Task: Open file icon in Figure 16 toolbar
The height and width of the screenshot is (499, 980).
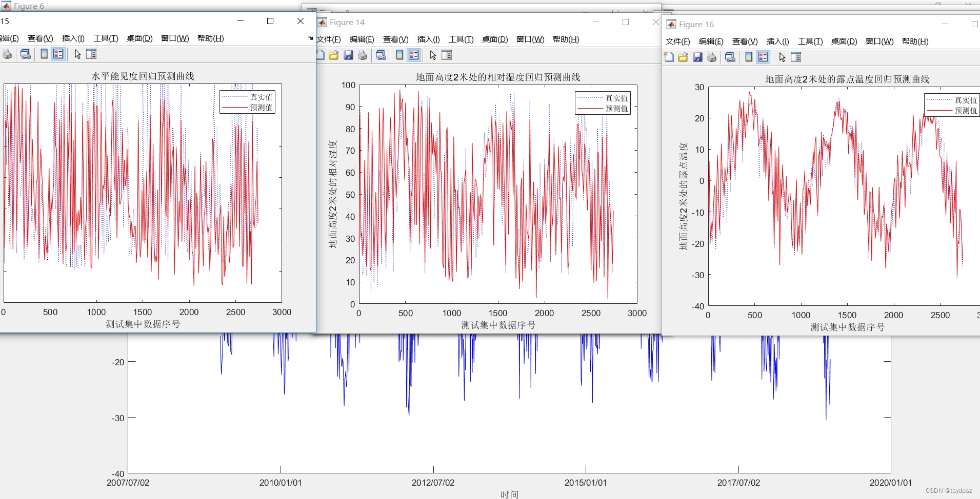Action: [x=683, y=57]
